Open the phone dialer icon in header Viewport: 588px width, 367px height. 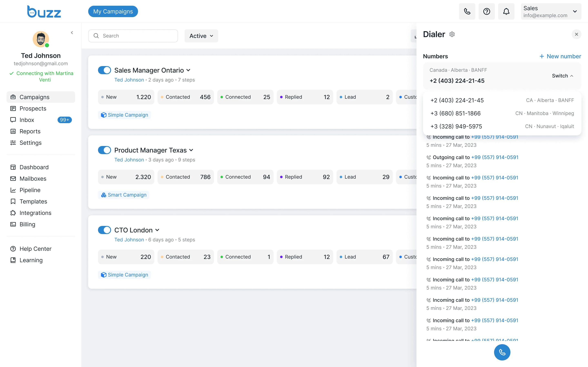coord(467,11)
